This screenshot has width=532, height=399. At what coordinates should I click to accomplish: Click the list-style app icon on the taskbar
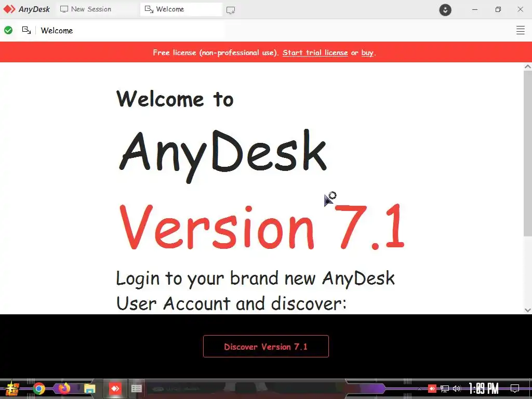pyautogui.click(x=137, y=389)
